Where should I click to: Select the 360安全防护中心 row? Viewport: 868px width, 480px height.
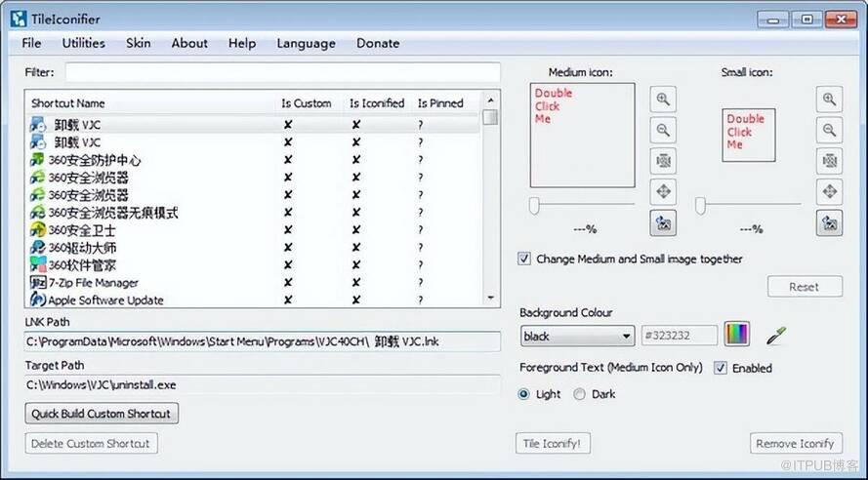tap(255, 160)
